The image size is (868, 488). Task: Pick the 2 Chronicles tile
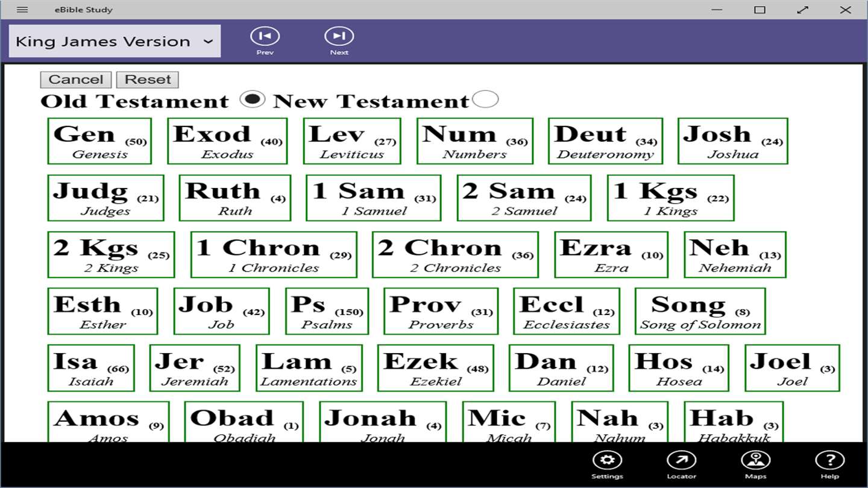coord(455,254)
